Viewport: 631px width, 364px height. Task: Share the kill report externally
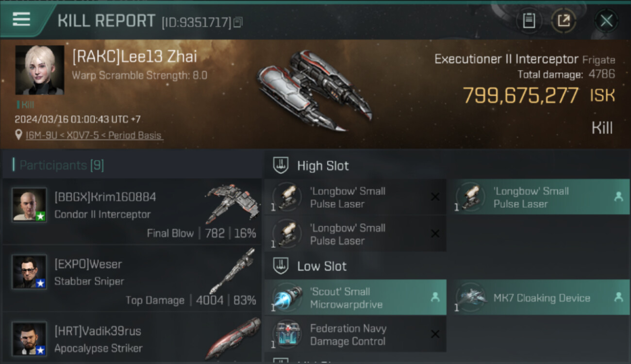pos(564,21)
